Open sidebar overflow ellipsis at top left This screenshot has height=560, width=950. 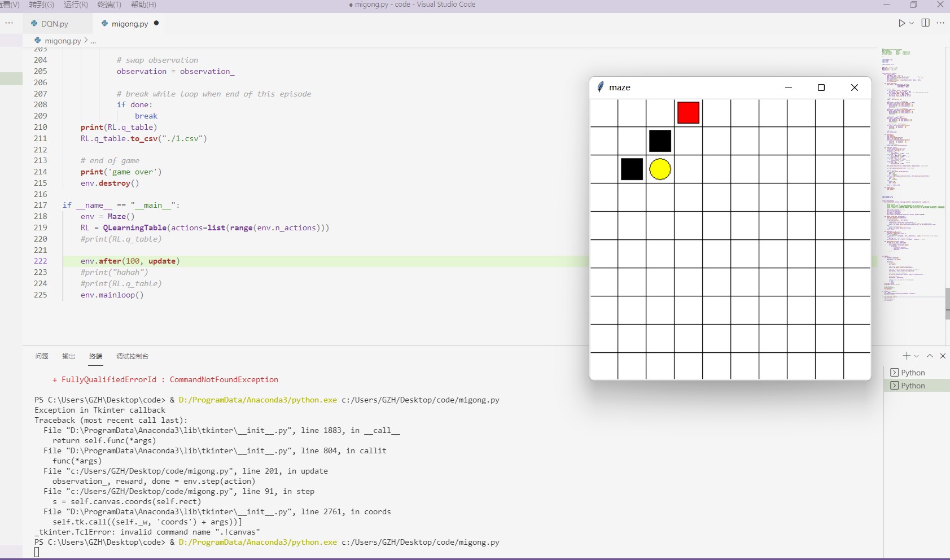9,23
